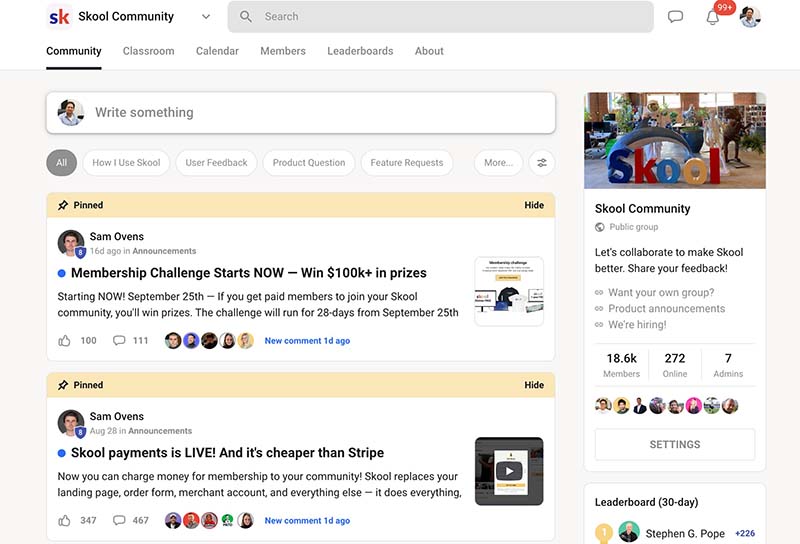Screen dimensions: 800x544
Task: Like the Membership Challenge post
Action: (64, 340)
